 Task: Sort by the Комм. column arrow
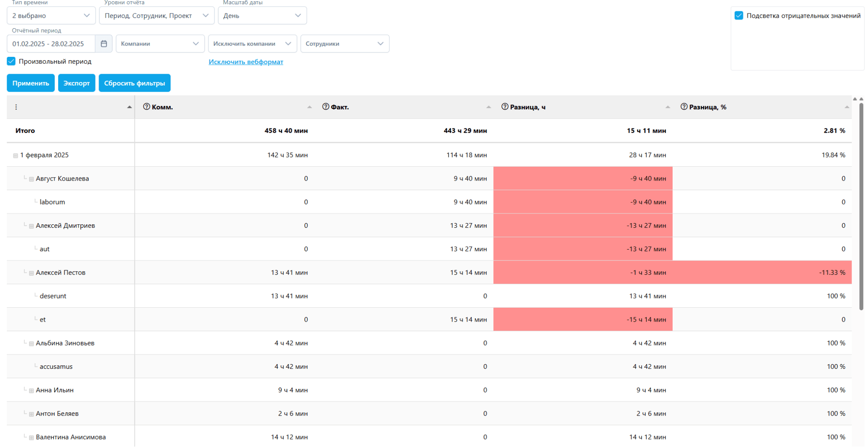pos(309,107)
